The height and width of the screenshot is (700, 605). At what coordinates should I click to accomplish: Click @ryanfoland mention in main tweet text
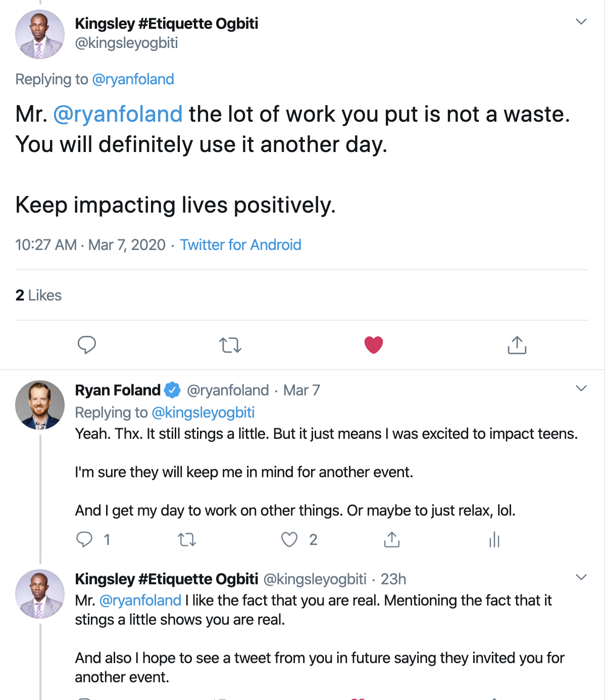click(118, 114)
